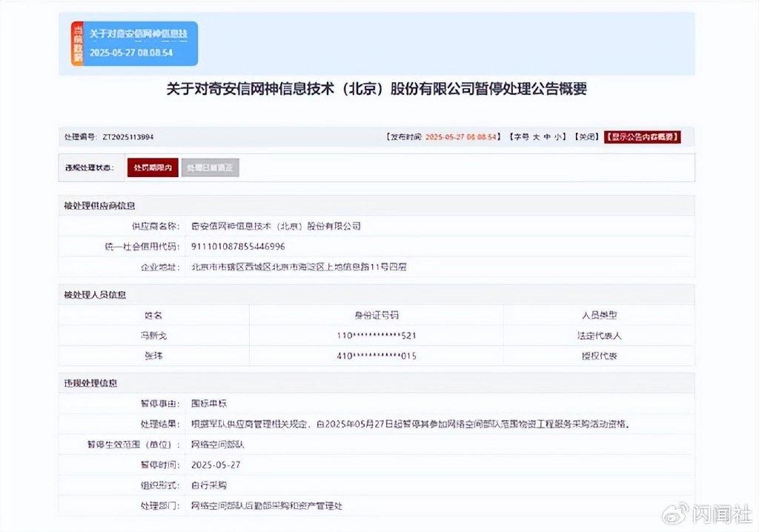This screenshot has width=759, height=532.
Task: Click the second name cell in the 授权代表 row
Action: (x=153, y=356)
